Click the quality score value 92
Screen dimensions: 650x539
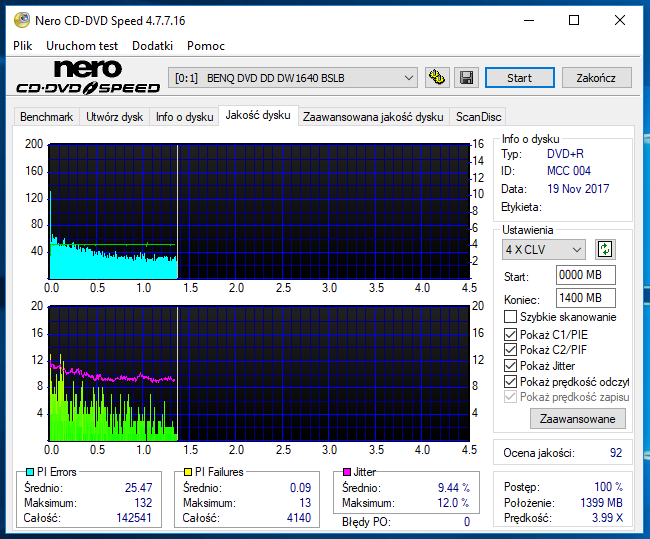(616, 452)
